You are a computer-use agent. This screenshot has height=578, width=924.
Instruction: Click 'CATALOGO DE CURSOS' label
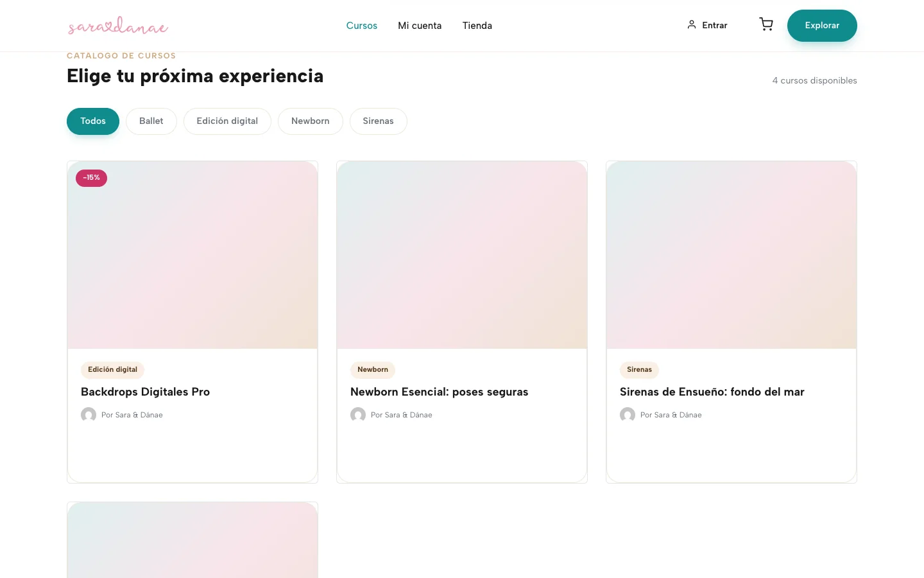[121, 56]
